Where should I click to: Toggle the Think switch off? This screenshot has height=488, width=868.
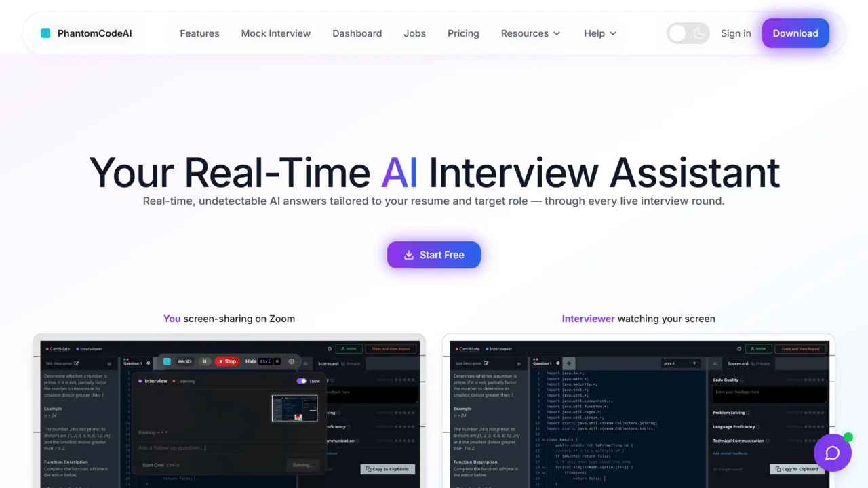coord(302,381)
